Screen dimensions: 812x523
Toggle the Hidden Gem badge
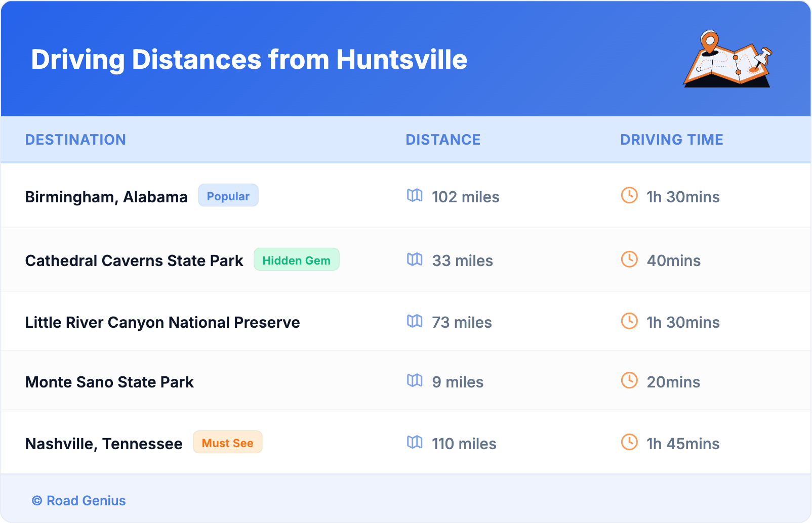297,260
